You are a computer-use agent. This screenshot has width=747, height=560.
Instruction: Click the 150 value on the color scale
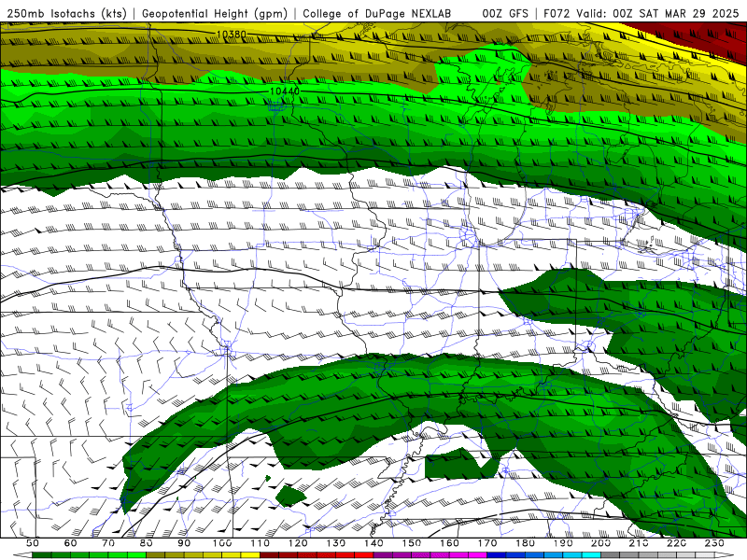click(412, 543)
